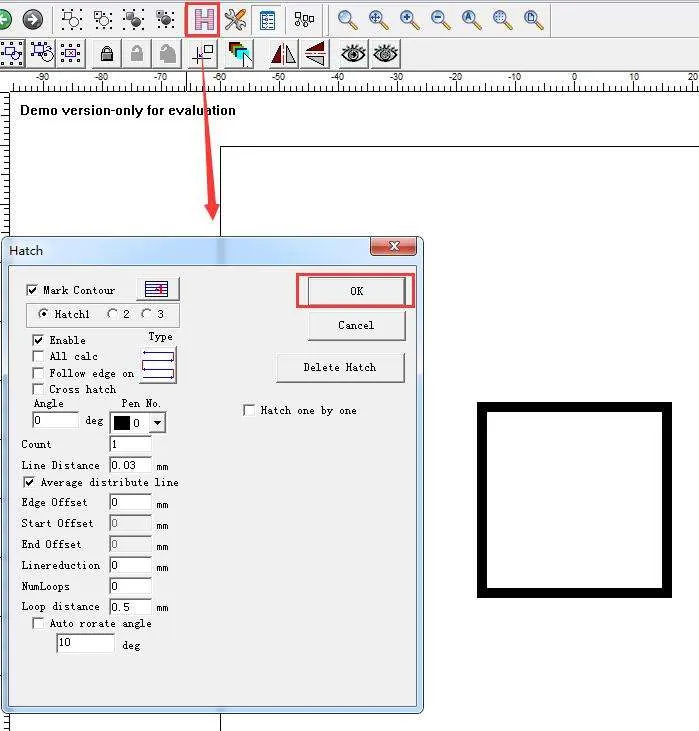Screen dimensions: 699x731
Task: Click the Angle degrees input field
Action: pyautogui.click(x=55, y=420)
